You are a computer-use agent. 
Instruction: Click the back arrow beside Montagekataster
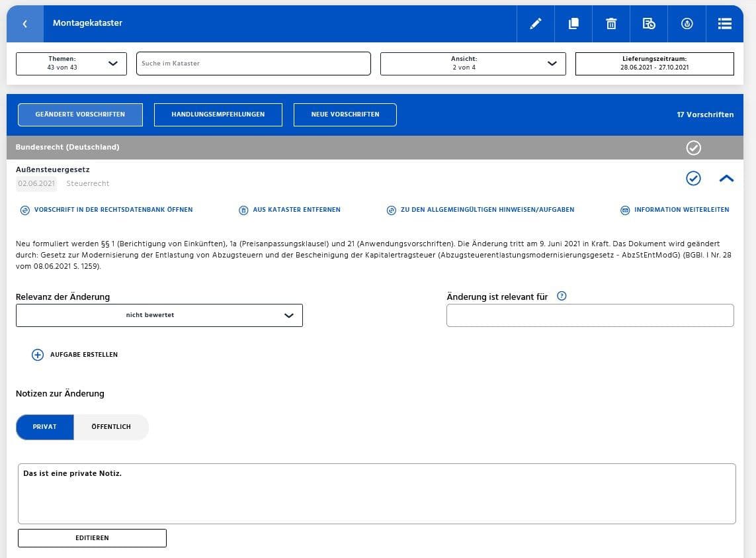(25, 24)
